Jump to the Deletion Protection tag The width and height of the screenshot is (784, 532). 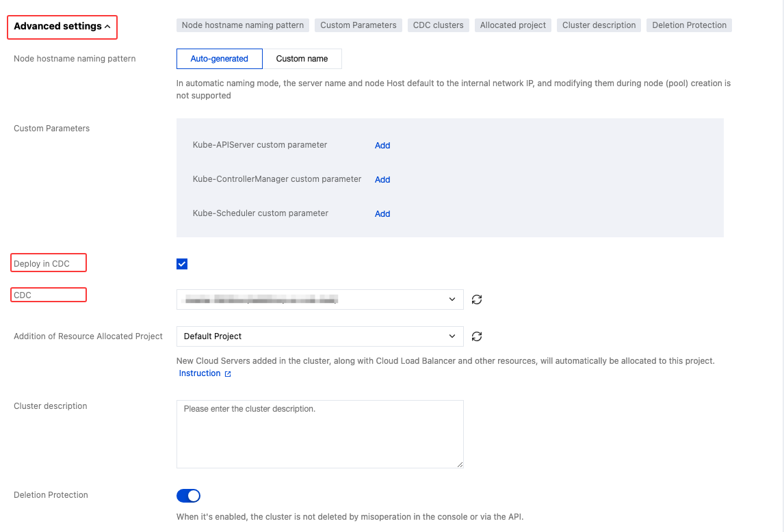tap(689, 25)
